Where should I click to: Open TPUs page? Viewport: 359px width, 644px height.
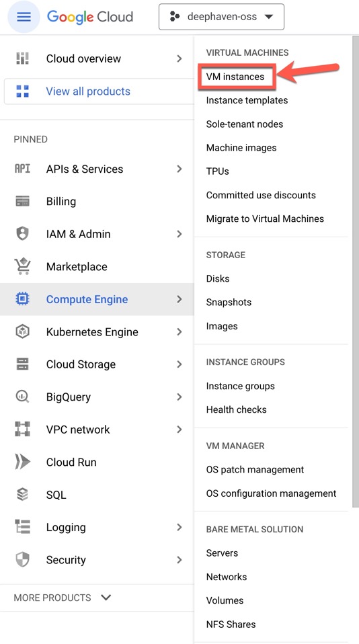coord(217,171)
